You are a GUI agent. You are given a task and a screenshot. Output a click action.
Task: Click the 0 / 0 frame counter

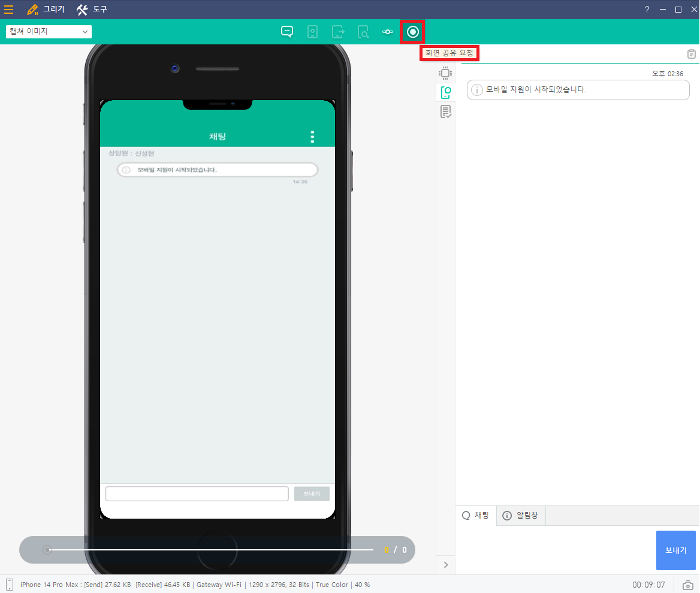point(396,550)
